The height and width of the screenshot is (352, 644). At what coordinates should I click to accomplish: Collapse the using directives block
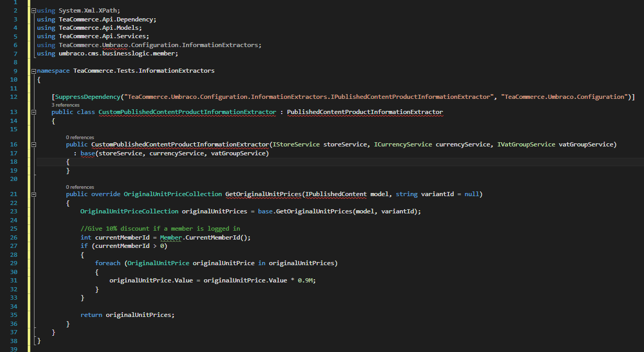pyautogui.click(x=34, y=11)
